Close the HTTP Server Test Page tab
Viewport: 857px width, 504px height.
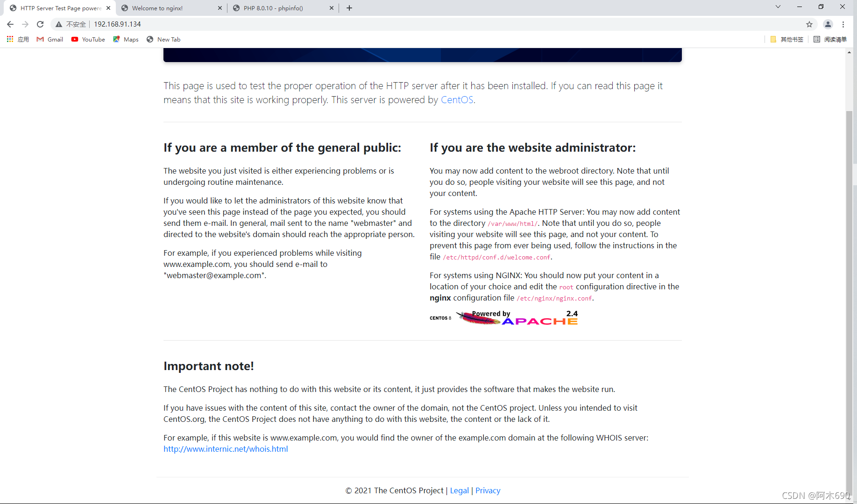click(x=108, y=8)
